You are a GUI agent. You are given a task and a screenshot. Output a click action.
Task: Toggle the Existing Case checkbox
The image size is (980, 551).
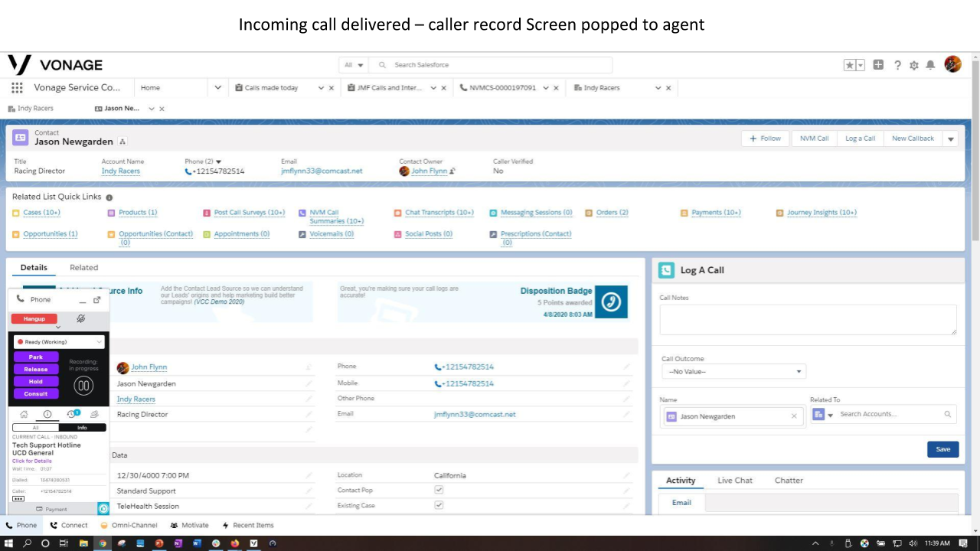439,505
